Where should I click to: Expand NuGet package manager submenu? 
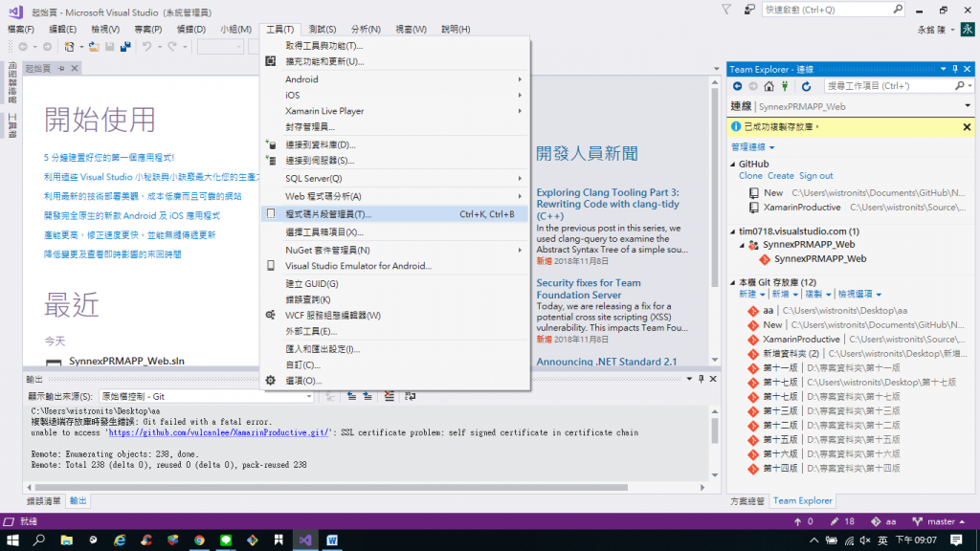395,250
